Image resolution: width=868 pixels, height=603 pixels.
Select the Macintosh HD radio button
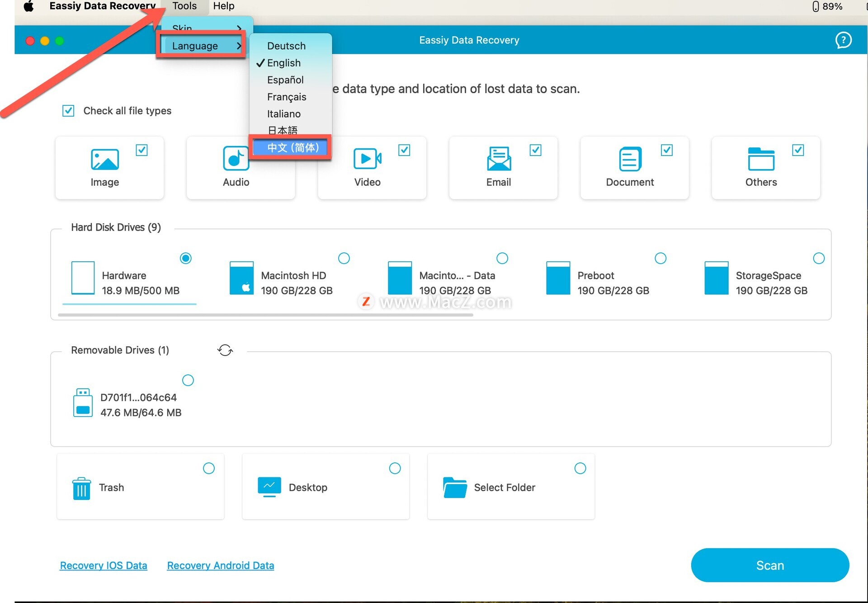pyautogui.click(x=344, y=258)
